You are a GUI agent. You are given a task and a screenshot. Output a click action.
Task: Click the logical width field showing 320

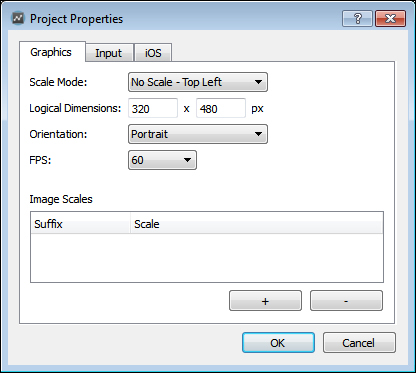(153, 108)
